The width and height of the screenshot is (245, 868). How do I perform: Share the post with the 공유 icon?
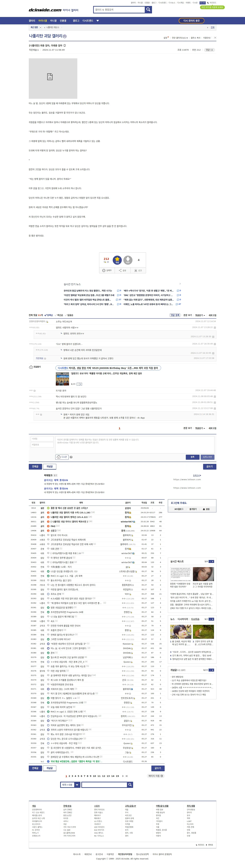123,270
